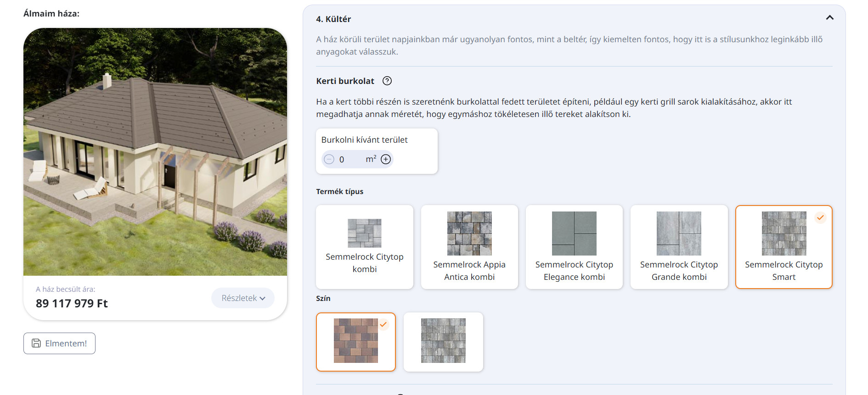
Task: Select the grey paving color swatch
Action: 443,342
